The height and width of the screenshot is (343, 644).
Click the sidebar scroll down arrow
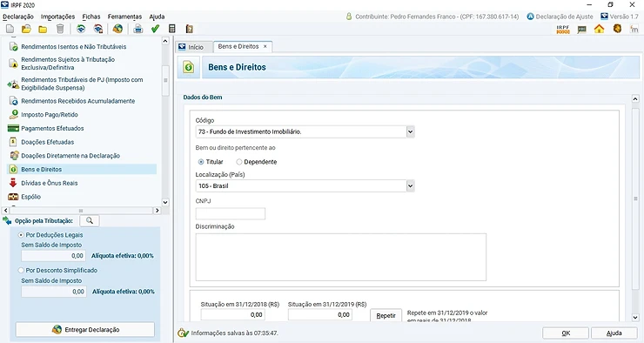click(x=165, y=202)
